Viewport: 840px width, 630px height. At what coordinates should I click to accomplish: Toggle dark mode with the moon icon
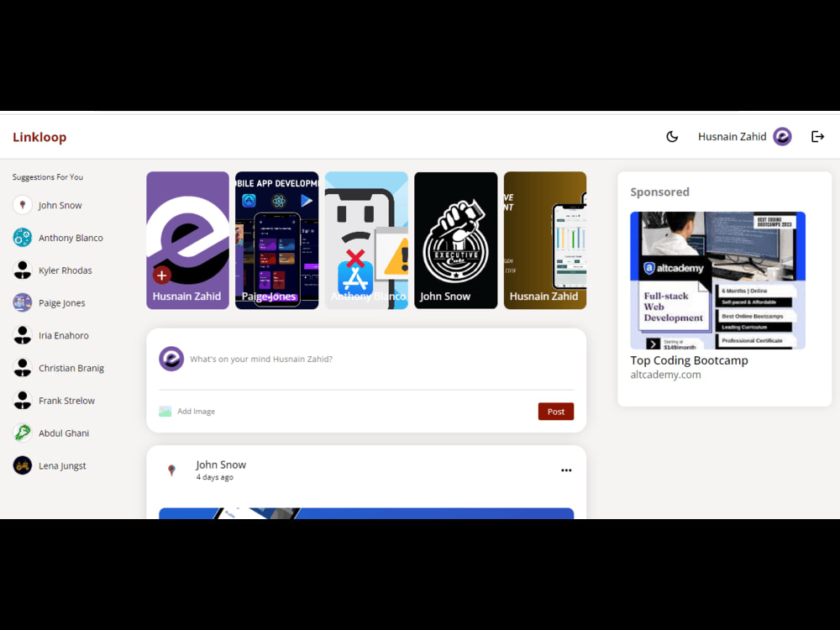coord(672,137)
